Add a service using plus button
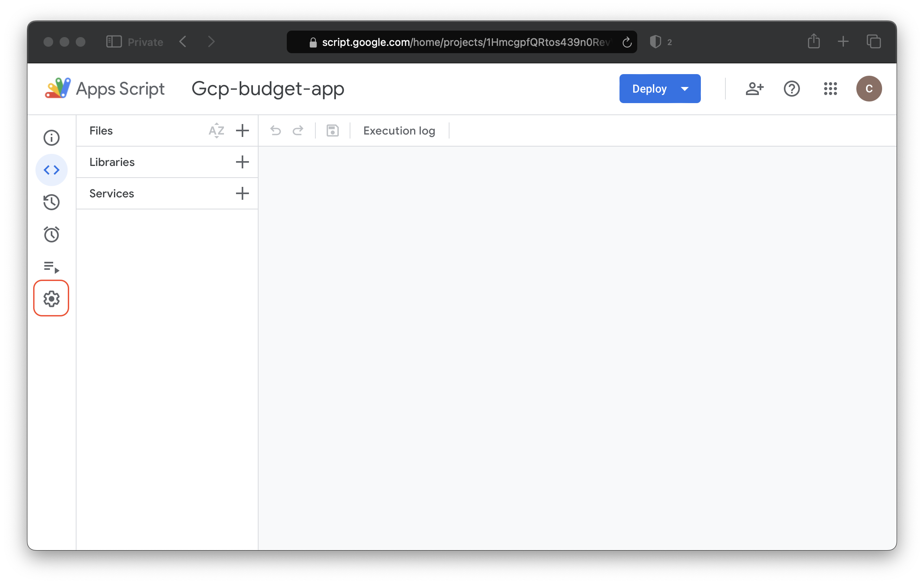The height and width of the screenshot is (584, 924). tap(242, 193)
